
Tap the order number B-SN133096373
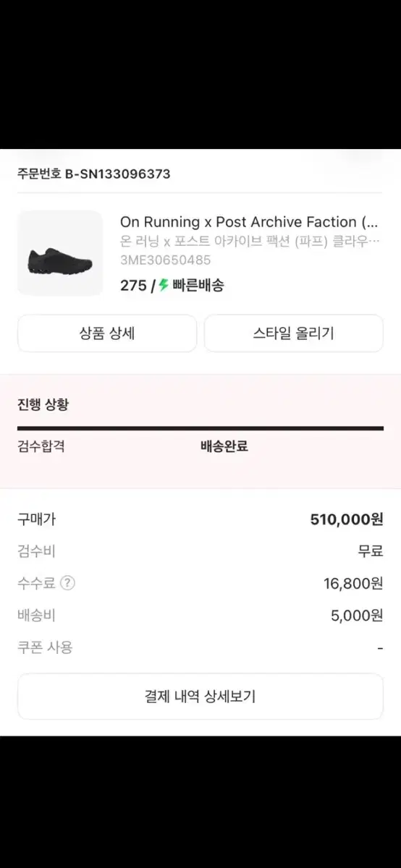pyautogui.click(x=117, y=174)
